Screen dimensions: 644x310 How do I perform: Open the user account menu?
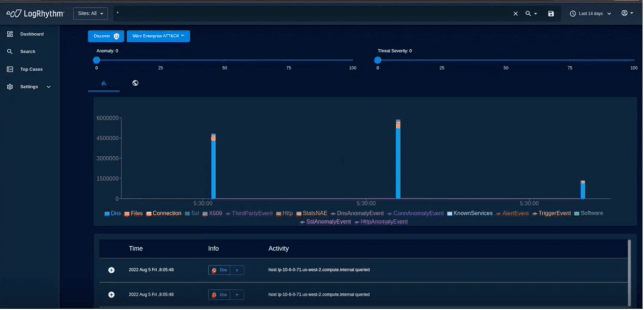(x=627, y=14)
